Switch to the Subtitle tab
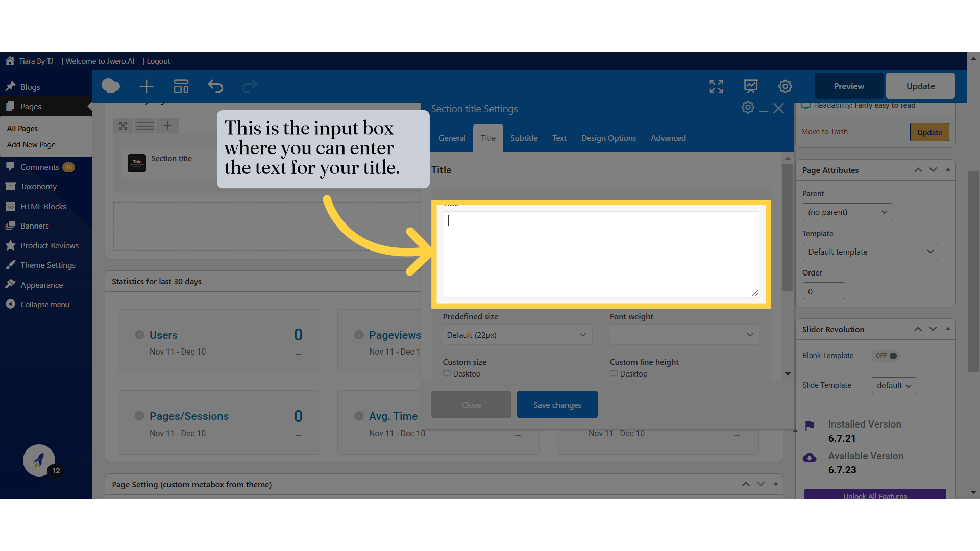Viewport: 980px width, 551px height. (524, 138)
